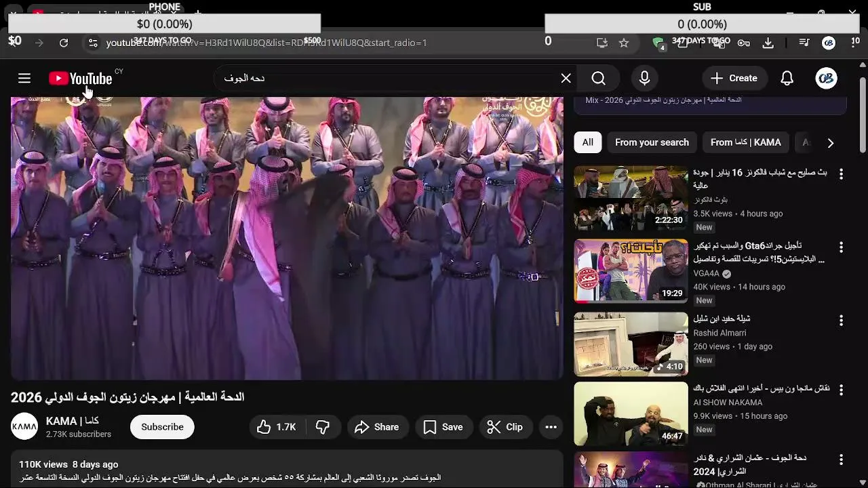Screen dimensions: 868x488
Task: Click the 2.73K subscribers text
Action: click(x=79, y=434)
